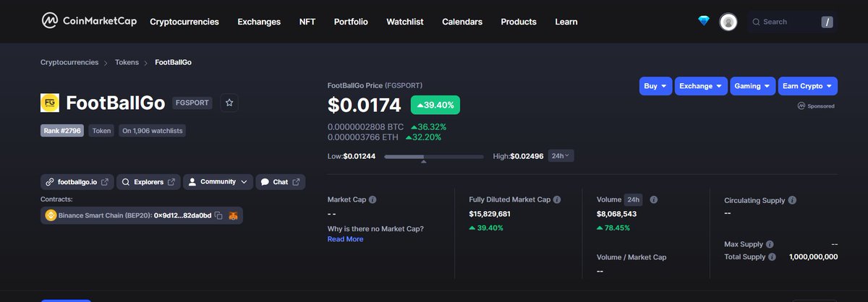Click the $0.0174 price value
This screenshot has height=302, width=868.
[365, 105]
